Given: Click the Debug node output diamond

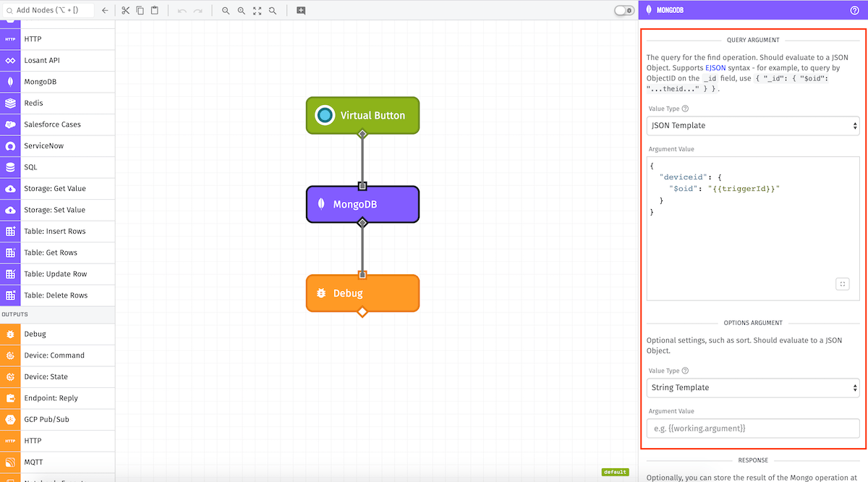Looking at the screenshot, I should [362, 312].
